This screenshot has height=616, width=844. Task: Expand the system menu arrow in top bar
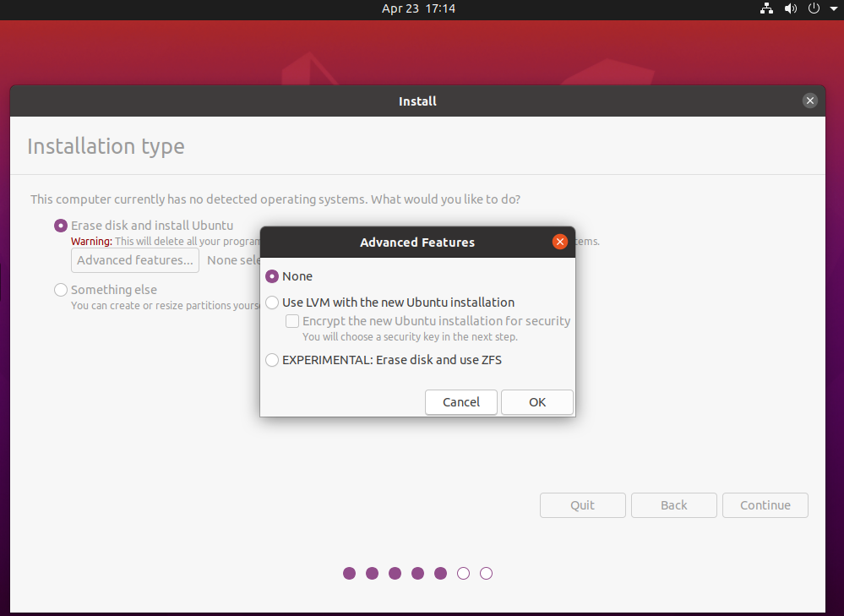tap(834, 8)
